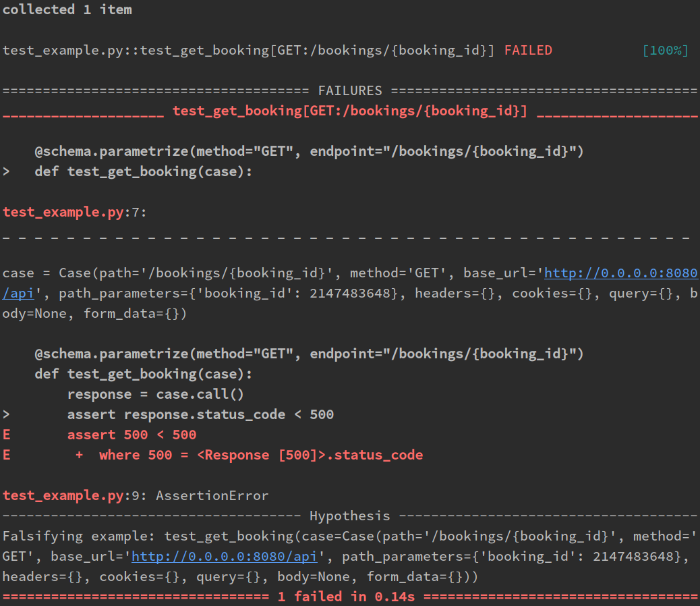Click 'test_example.py::test_get_booking' in the result line
This screenshot has height=606, width=700.
(x=136, y=51)
